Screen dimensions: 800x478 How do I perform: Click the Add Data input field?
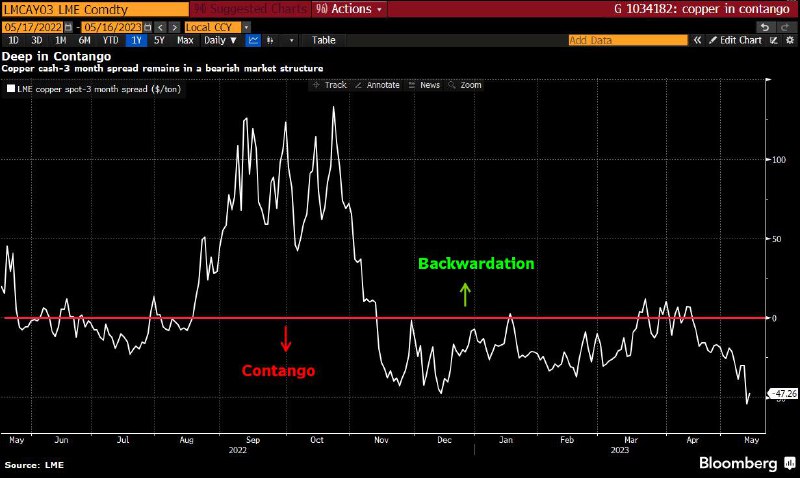click(x=628, y=40)
